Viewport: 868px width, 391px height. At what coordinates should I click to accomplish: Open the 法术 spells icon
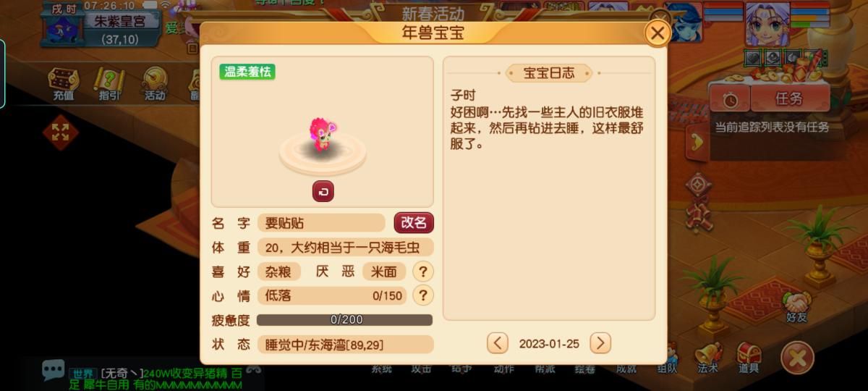pos(708,358)
